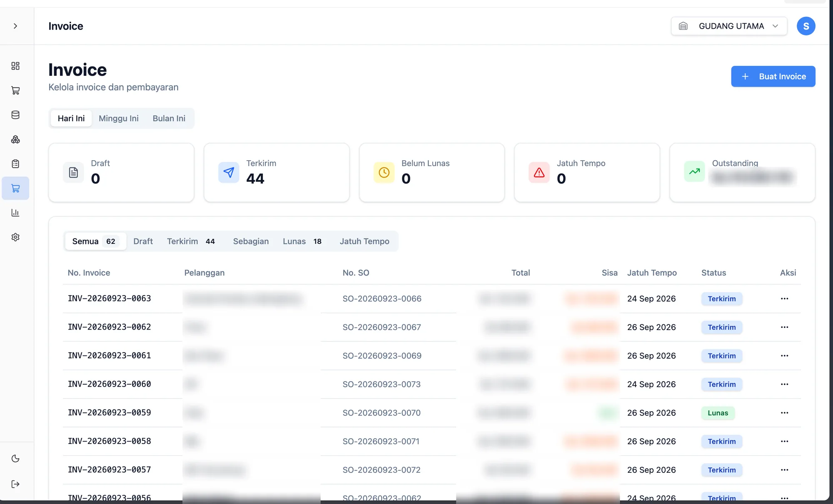Open the dashboard grid icon in sidebar

point(15,66)
